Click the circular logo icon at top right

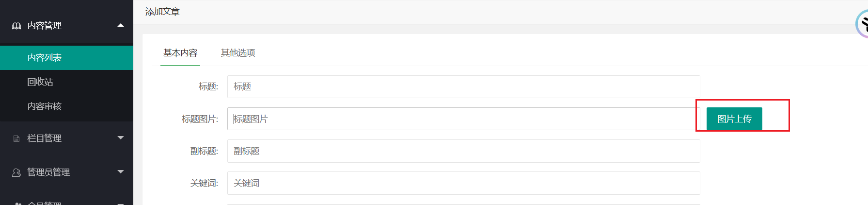(862, 23)
